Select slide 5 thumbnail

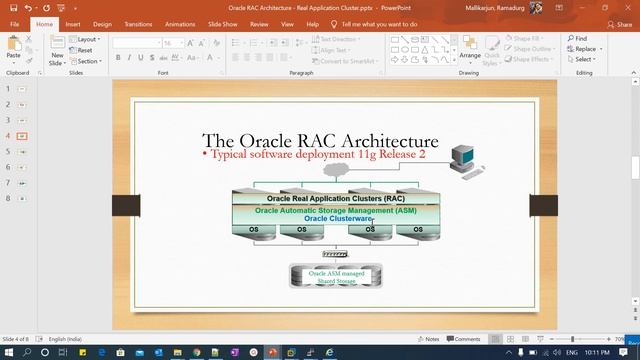tap(22, 152)
